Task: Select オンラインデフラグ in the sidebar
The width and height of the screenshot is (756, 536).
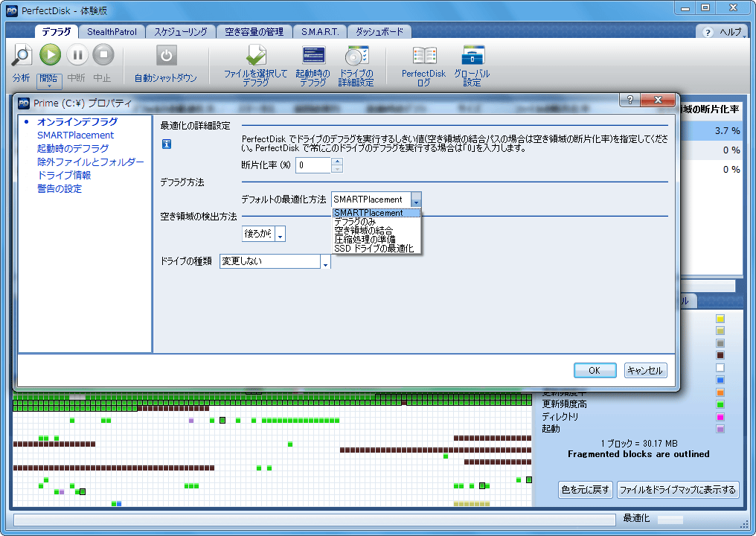Action: point(77,121)
